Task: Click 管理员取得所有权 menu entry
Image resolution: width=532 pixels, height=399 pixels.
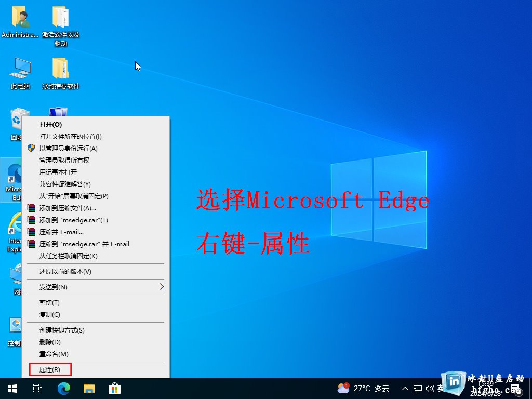Action: coord(96,160)
